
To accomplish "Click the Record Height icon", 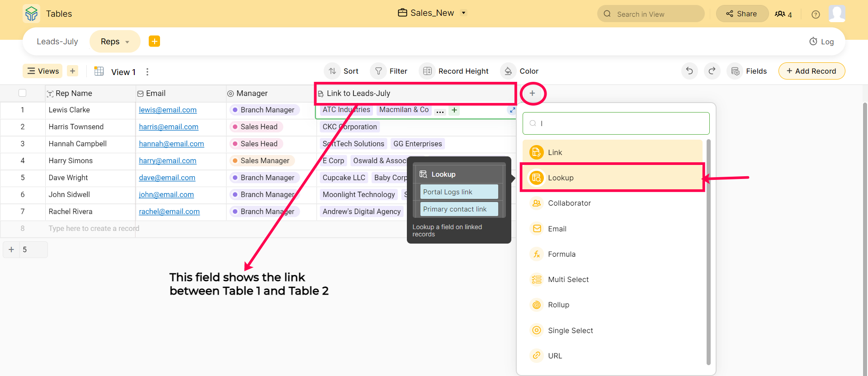I will (427, 71).
